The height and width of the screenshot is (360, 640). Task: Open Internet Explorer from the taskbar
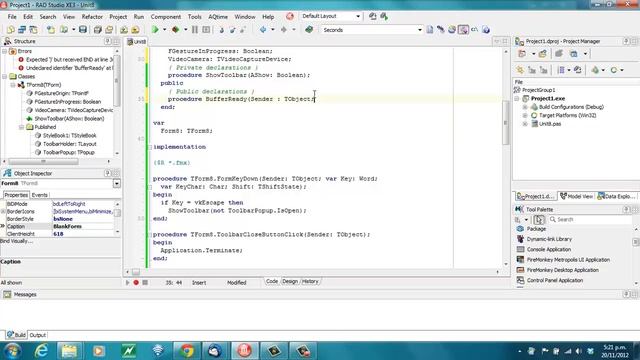(x=41, y=351)
